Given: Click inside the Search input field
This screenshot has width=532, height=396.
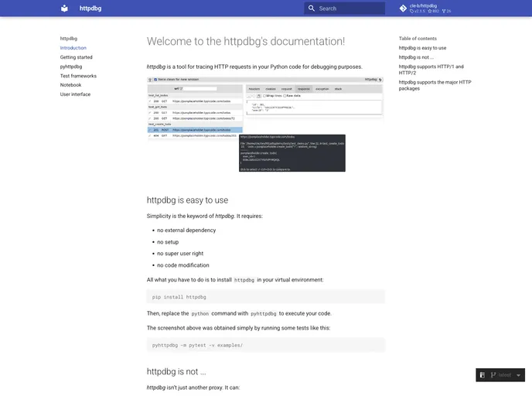Looking at the screenshot, I should [350, 9].
